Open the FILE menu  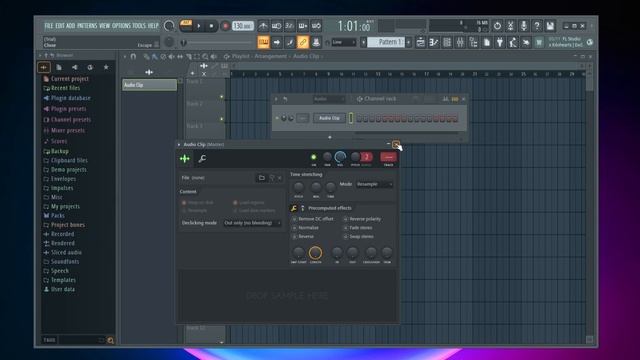[48, 26]
